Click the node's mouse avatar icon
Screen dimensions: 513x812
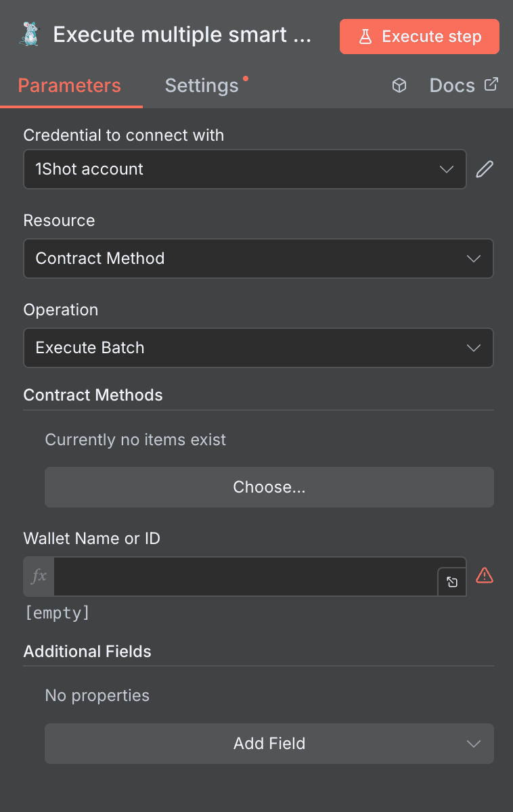point(28,34)
